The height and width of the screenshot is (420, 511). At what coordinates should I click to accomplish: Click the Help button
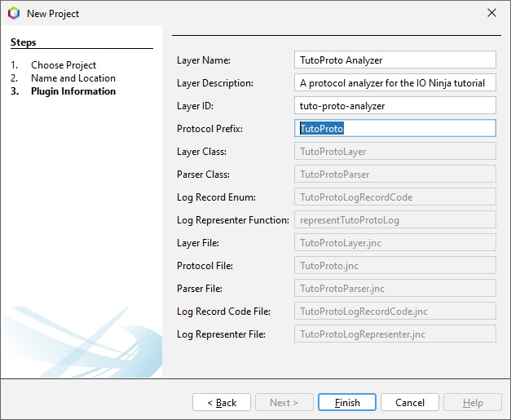tap(473, 402)
